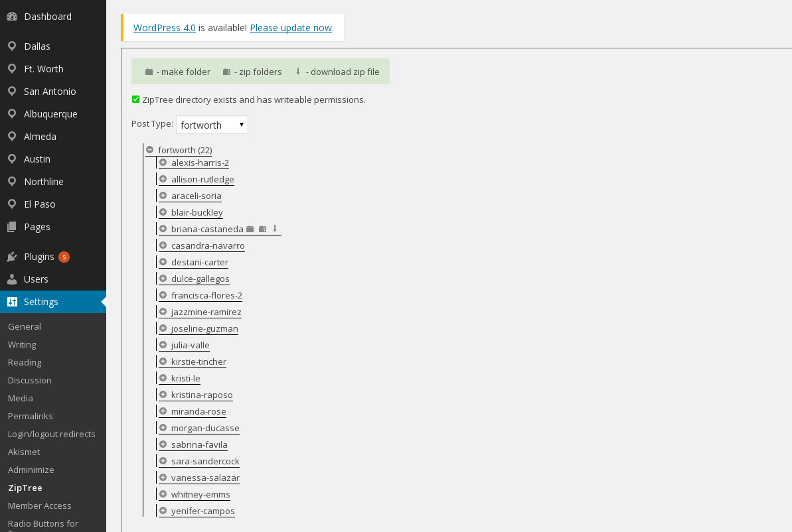
Task: Click the Users person icon
Action: [x=11, y=279]
